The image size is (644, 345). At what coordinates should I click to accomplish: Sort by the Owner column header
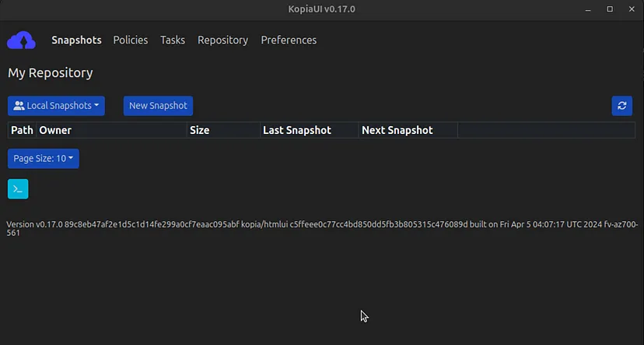click(55, 130)
